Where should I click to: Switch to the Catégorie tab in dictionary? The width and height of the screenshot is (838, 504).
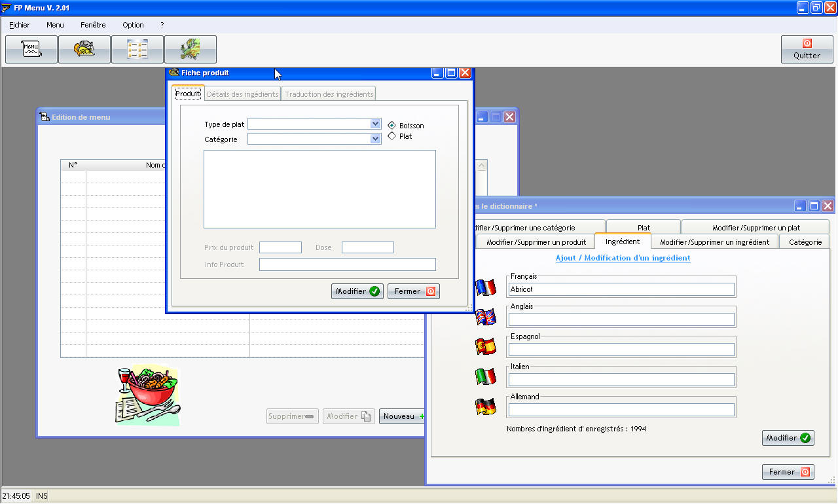pos(805,242)
